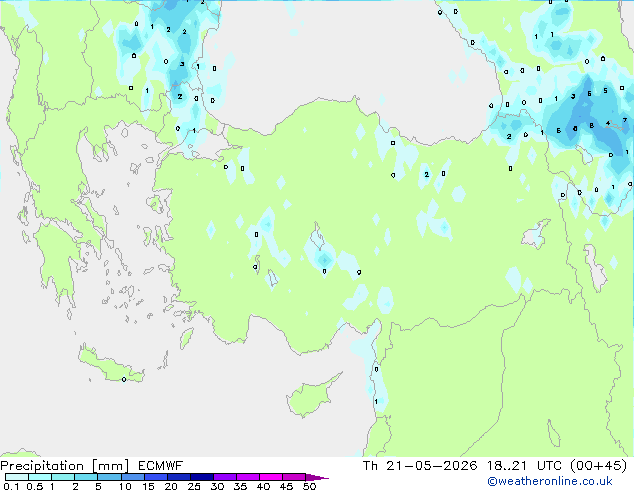
Task: Click the legend label '50'
Action: 309,486
